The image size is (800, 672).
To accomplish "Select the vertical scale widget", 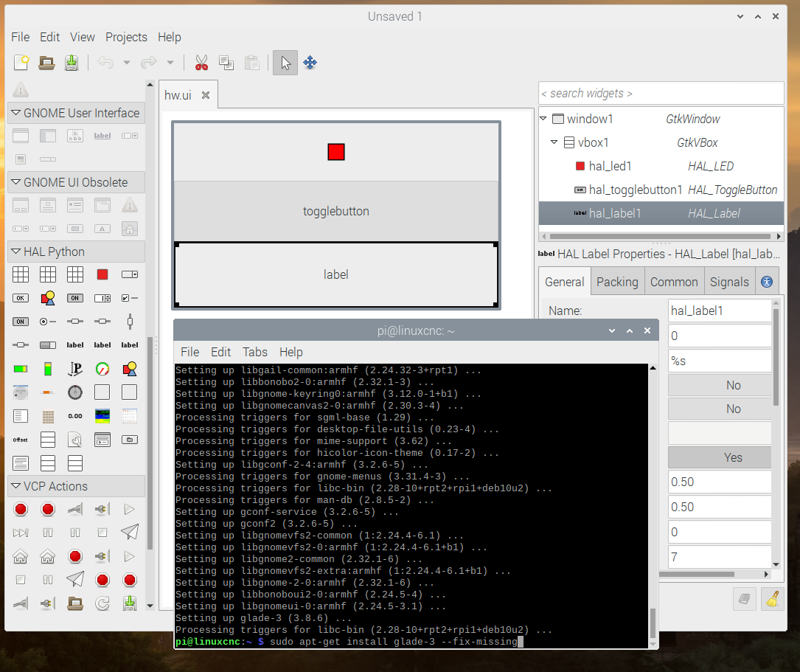I will [130, 322].
